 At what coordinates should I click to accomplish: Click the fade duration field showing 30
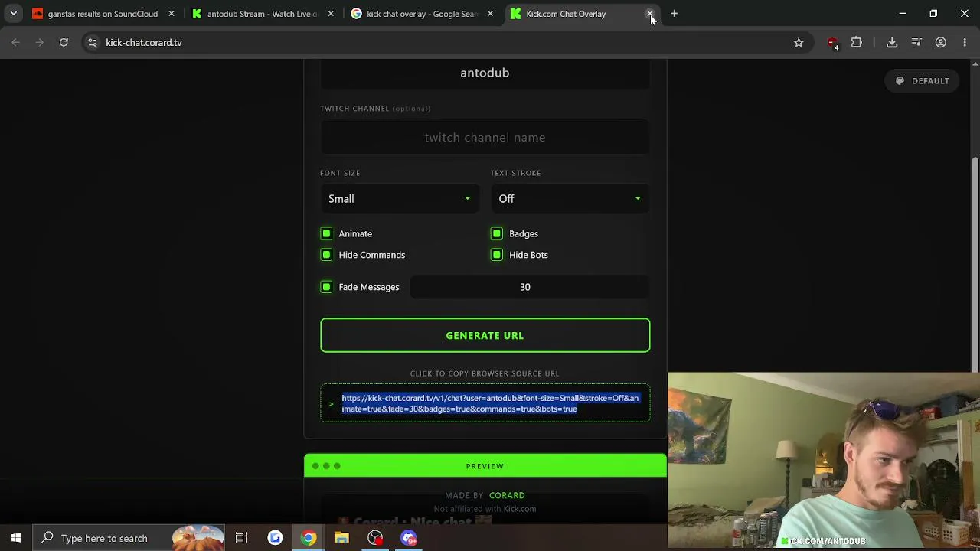529,287
